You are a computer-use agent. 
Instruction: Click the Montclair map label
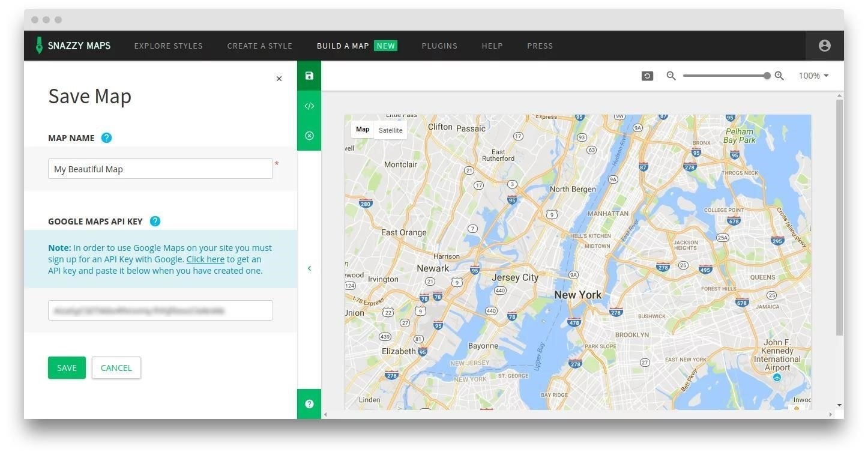tap(400, 164)
